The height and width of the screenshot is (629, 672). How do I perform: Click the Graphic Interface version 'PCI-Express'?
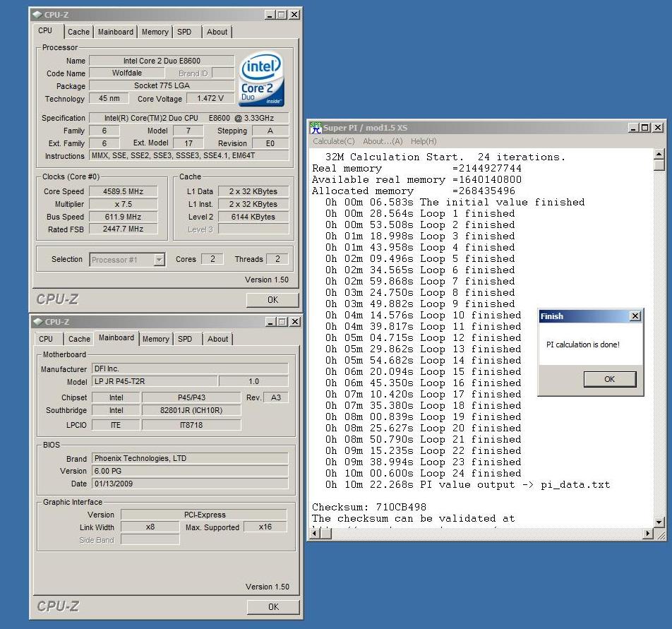[x=204, y=515]
